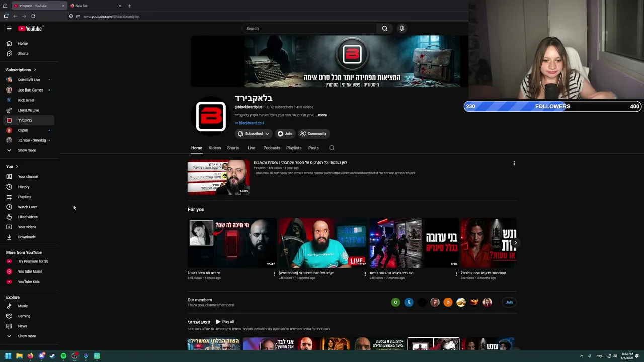Start voice search with the microphone
644x362 pixels.
pos(402,29)
